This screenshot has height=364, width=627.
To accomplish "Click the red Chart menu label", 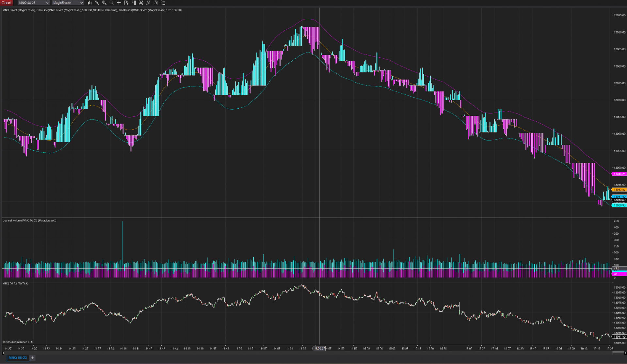I will click(x=6, y=3).
